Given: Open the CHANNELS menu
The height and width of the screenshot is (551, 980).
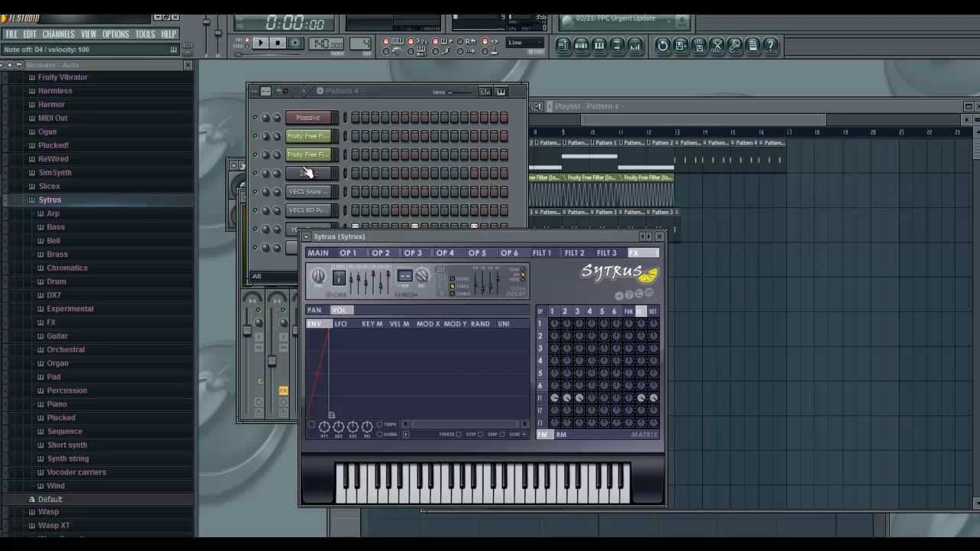Looking at the screenshot, I should [58, 34].
